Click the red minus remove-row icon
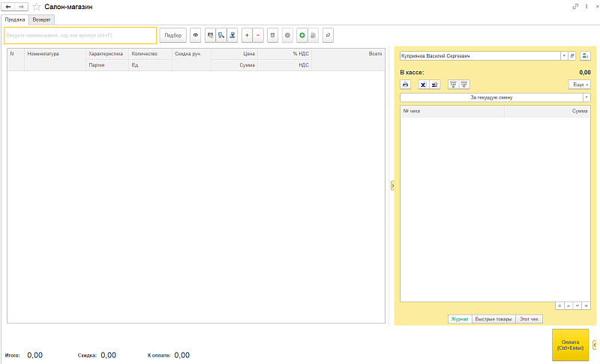Viewport: 600px width, 364px height. coord(258,35)
